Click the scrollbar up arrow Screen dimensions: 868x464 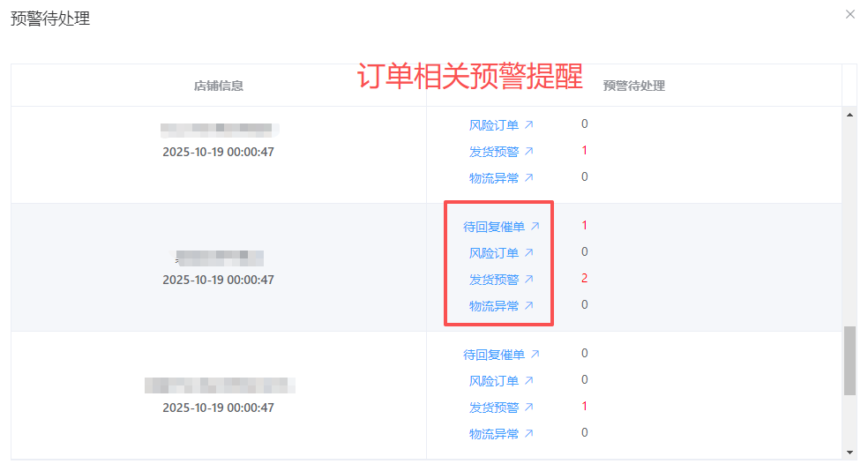(849, 115)
